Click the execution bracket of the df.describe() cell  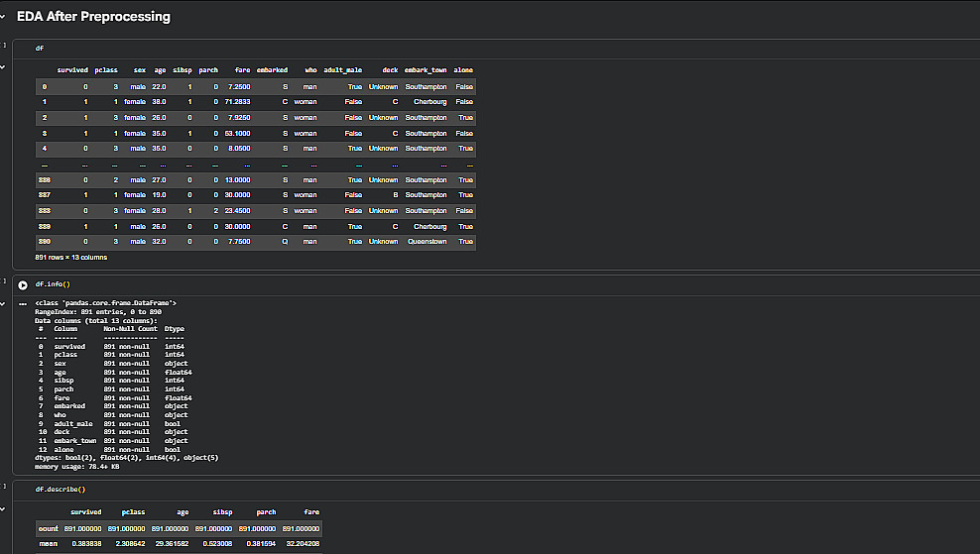[4, 486]
